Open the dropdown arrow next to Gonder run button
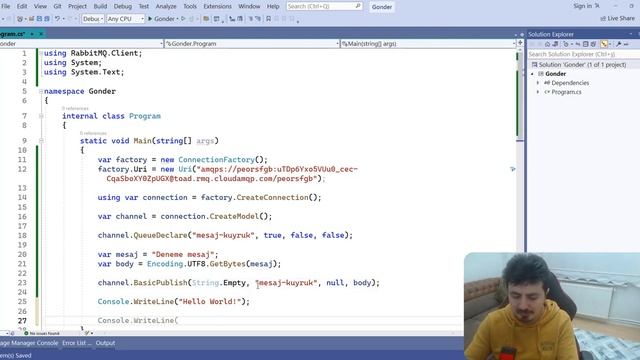The height and width of the screenshot is (360, 640). [178, 19]
